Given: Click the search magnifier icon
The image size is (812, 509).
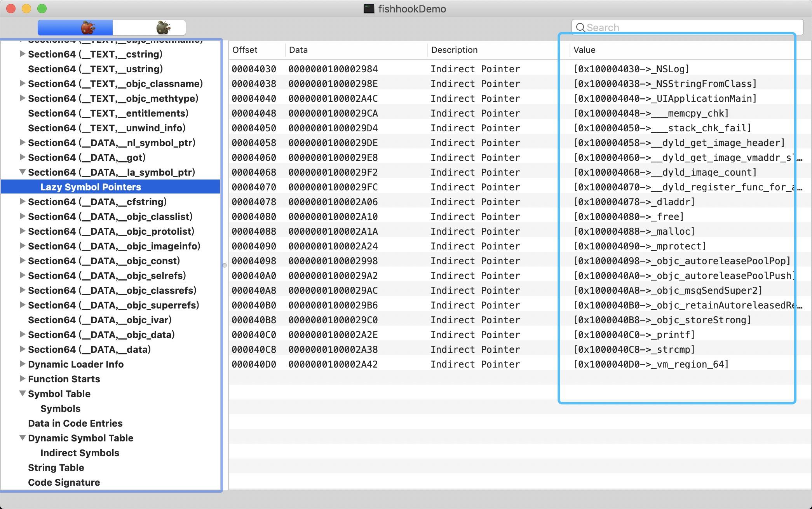Looking at the screenshot, I should pyautogui.click(x=580, y=28).
